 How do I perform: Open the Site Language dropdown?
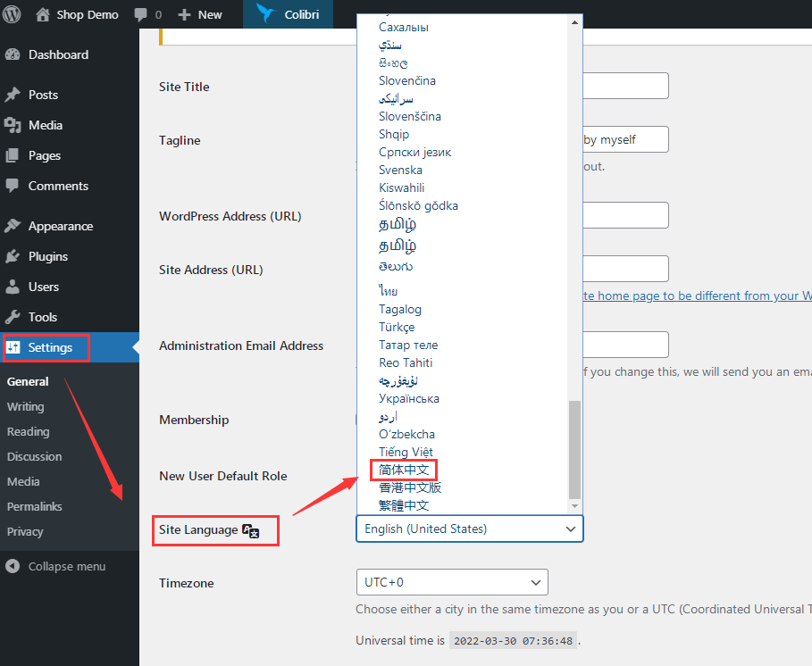coord(470,529)
